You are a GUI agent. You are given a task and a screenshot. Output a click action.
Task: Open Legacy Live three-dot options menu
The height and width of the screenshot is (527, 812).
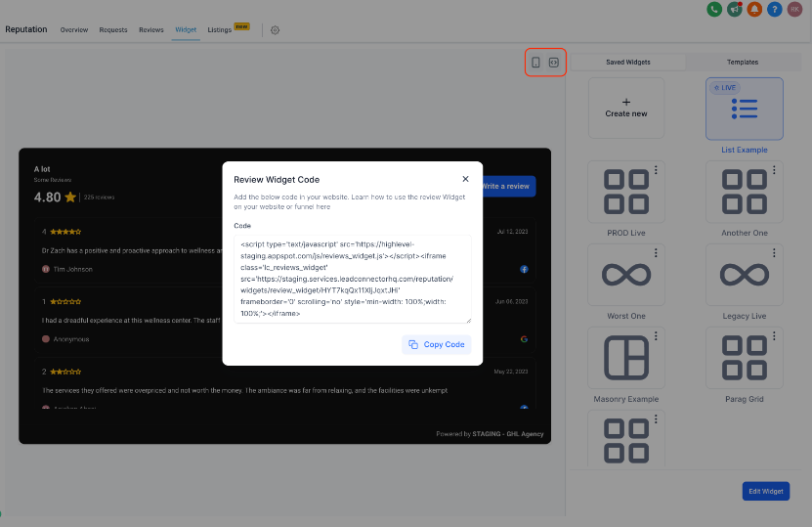point(774,253)
